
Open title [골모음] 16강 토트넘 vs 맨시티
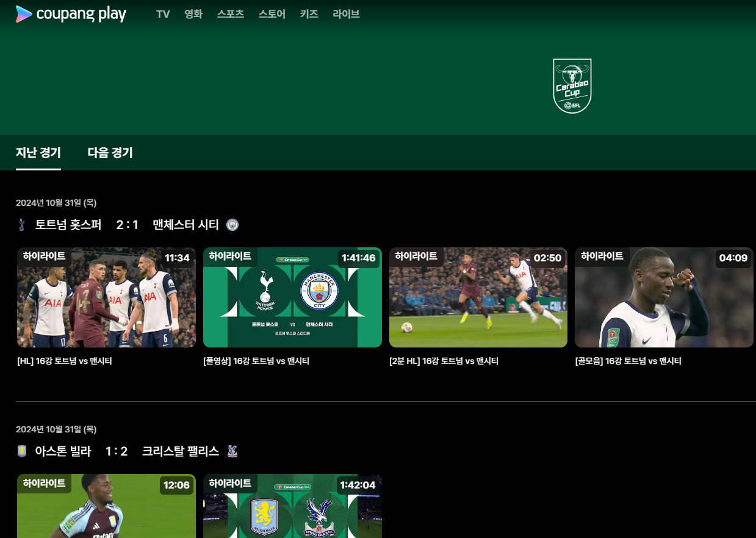pos(628,361)
